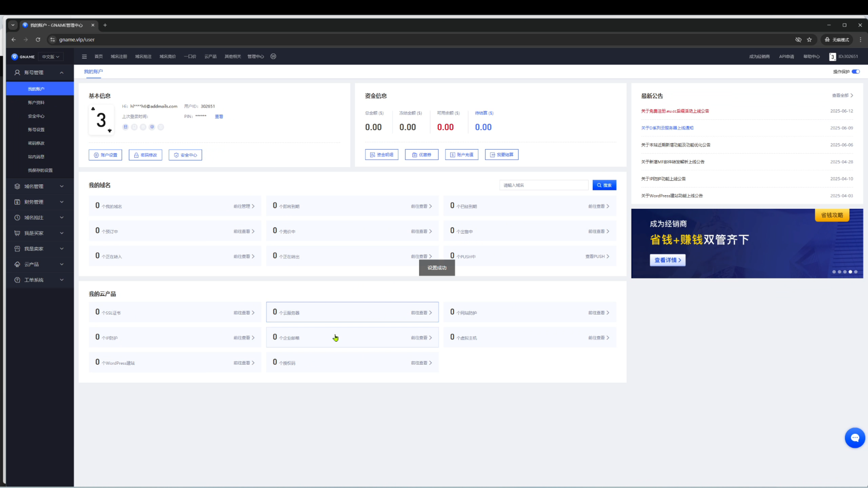Screen dimensions: 868x488
Task: Open the 域名竞价 top menu
Action: point(167,57)
